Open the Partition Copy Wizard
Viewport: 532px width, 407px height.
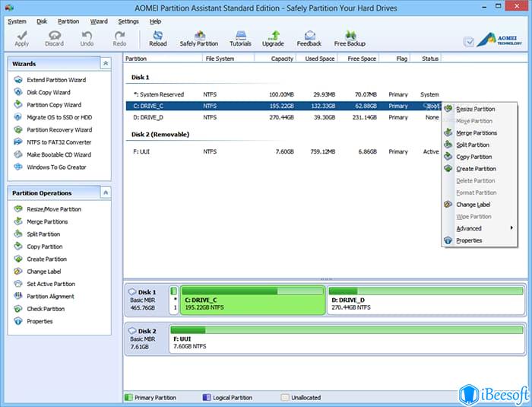point(47,105)
